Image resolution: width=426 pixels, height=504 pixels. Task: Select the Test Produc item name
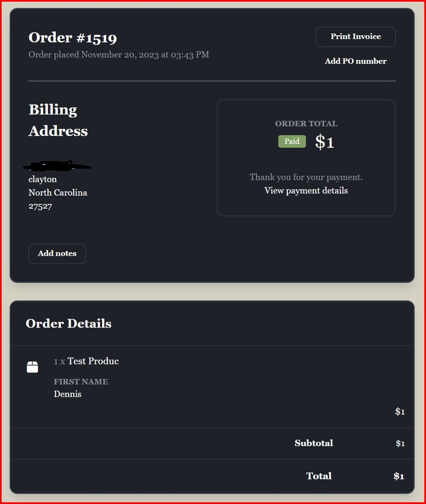[93, 361]
